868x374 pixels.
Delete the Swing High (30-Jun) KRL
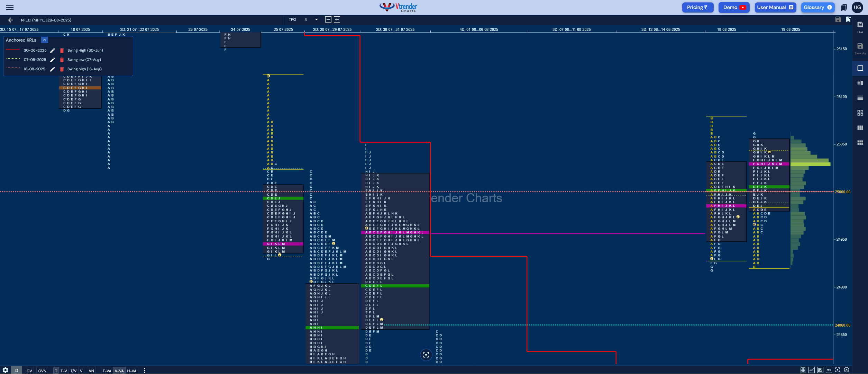[62, 51]
